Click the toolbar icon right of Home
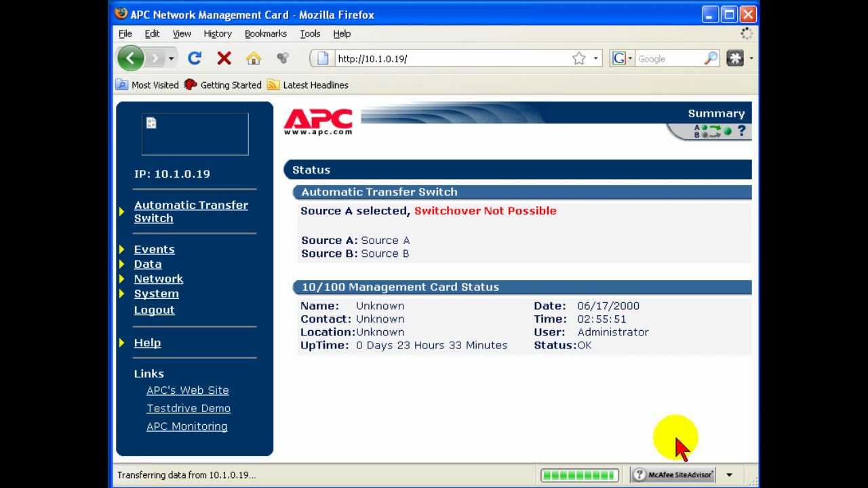 (283, 58)
